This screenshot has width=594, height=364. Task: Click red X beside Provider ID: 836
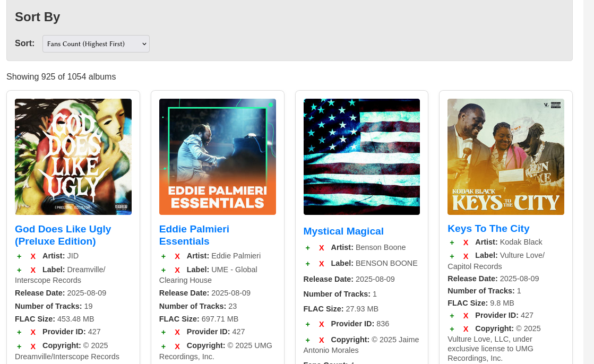pos(322,324)
